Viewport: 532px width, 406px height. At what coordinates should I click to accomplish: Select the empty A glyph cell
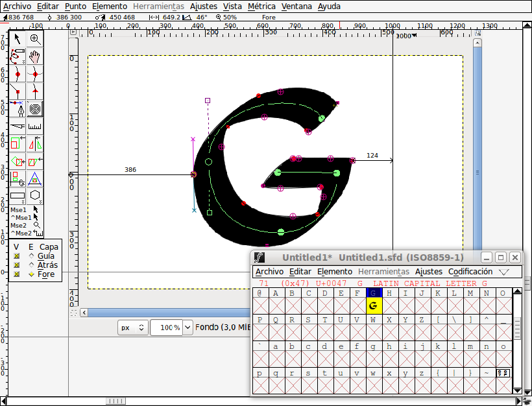(x=276, y=305)
